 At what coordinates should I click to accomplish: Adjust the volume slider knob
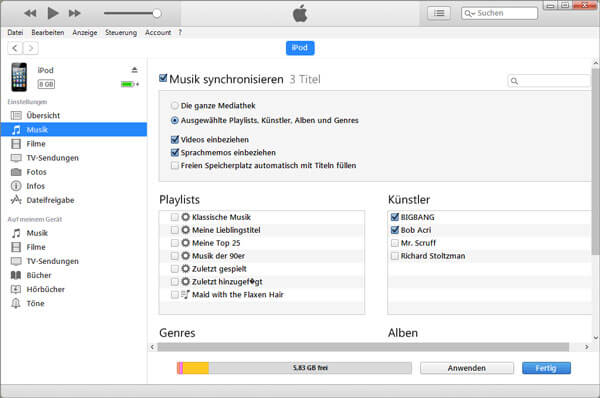point(157,13)
